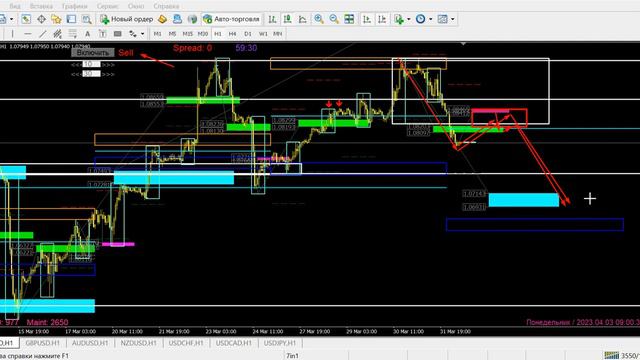Click the chart templates icon

442,19
